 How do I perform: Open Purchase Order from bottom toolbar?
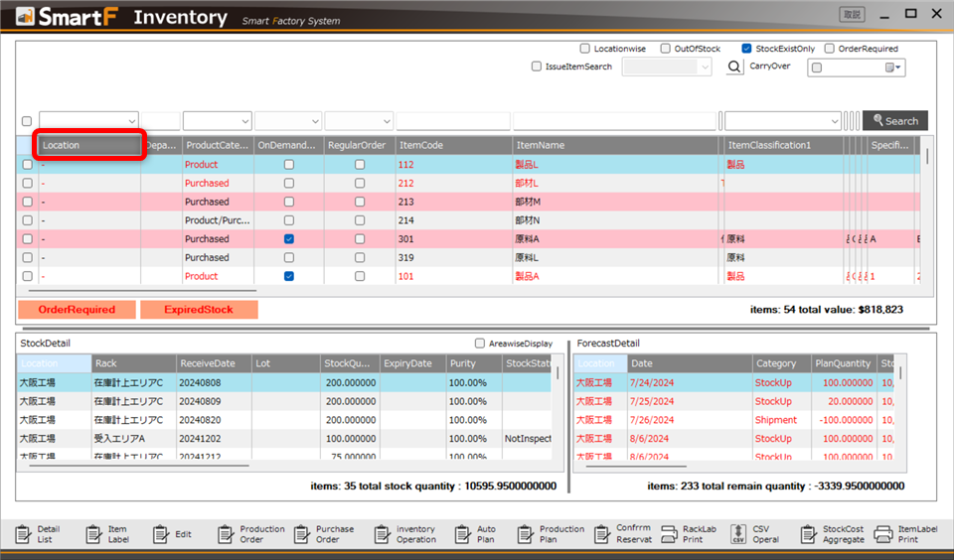coord(302,534)
